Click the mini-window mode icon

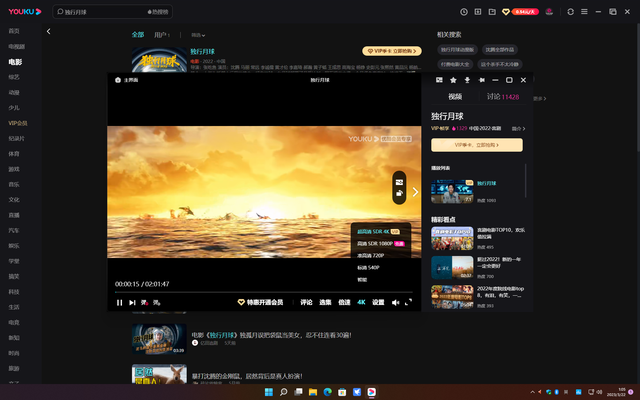pos(439,80)
